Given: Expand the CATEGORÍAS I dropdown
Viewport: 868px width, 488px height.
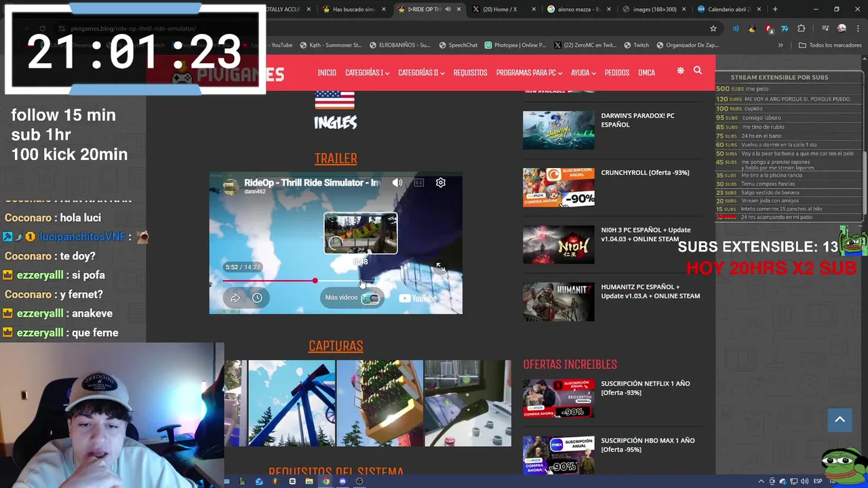Looking at the screenshot, I should (367, 73).
